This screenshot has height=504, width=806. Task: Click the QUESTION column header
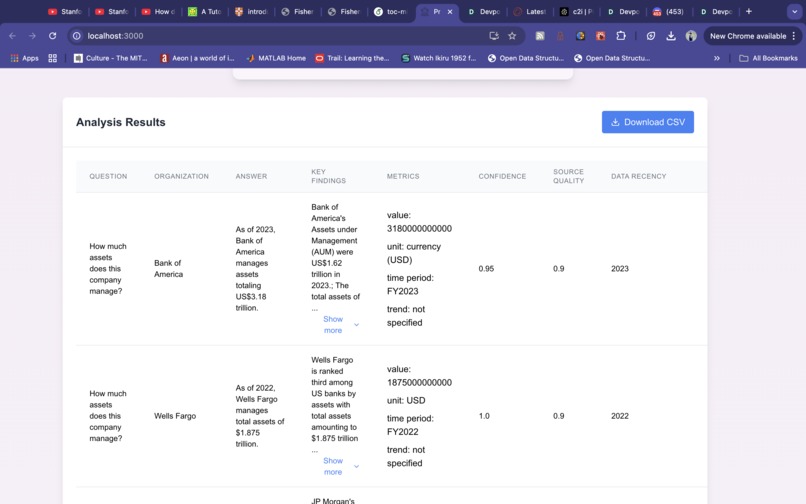(108, 176)
